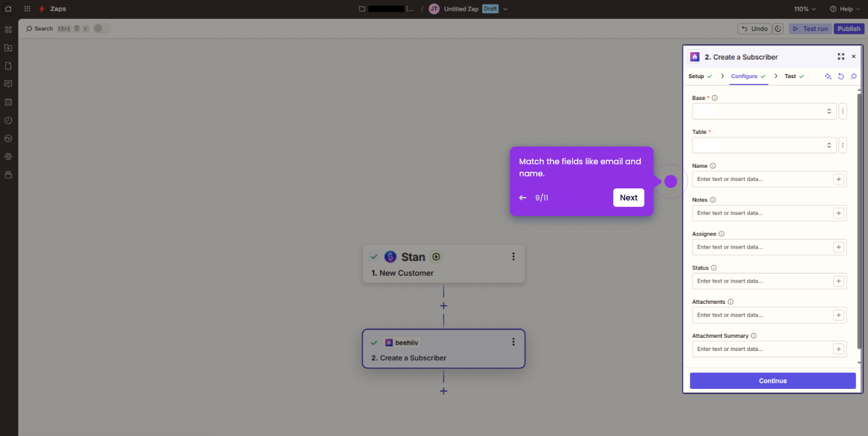The width and height of the screenshot is (868, 436).
Task: Open the three-dot menu next to Base field
Action: point(843,111)
